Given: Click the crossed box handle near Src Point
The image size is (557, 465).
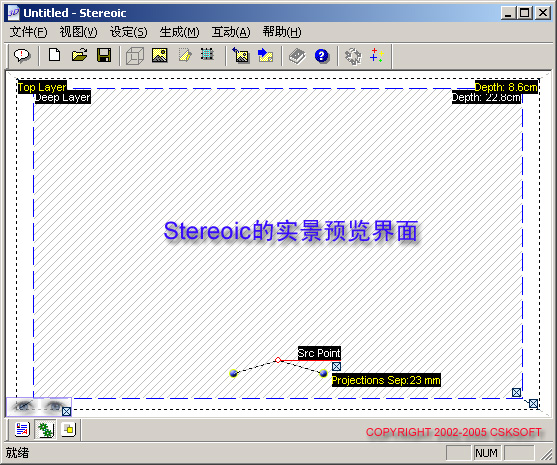Looking at the screenshot, I should (336, 366).
